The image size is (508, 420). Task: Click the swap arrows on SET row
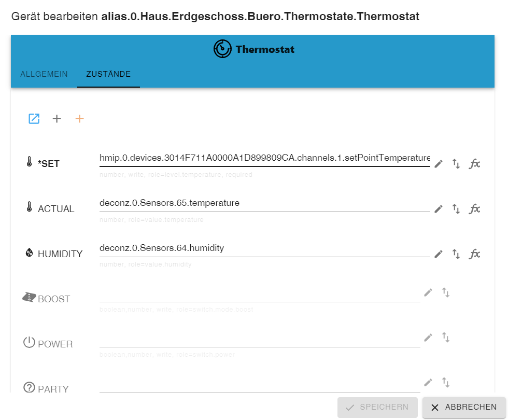click(x=456, y=164)
